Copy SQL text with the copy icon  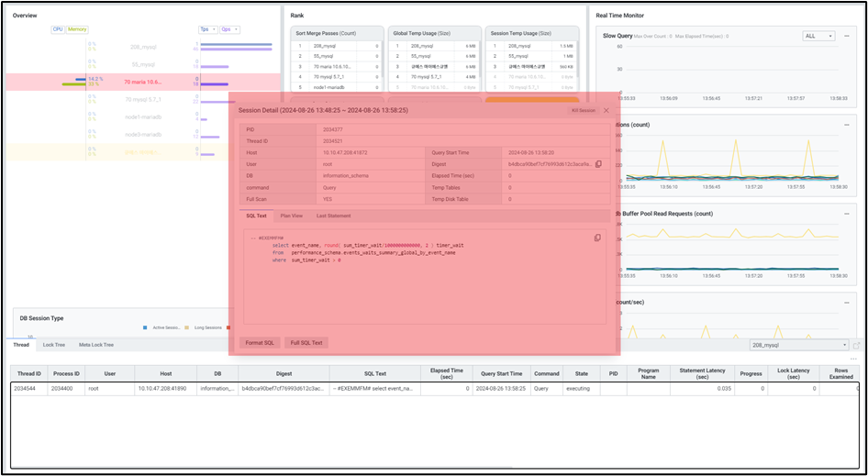[x=597, y=238]
